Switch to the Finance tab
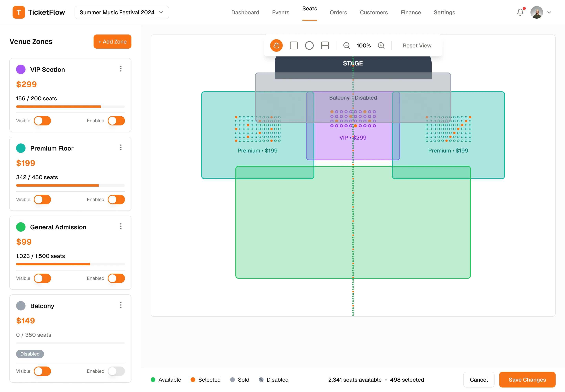The image size is (565, 392). tap(411, 12)
